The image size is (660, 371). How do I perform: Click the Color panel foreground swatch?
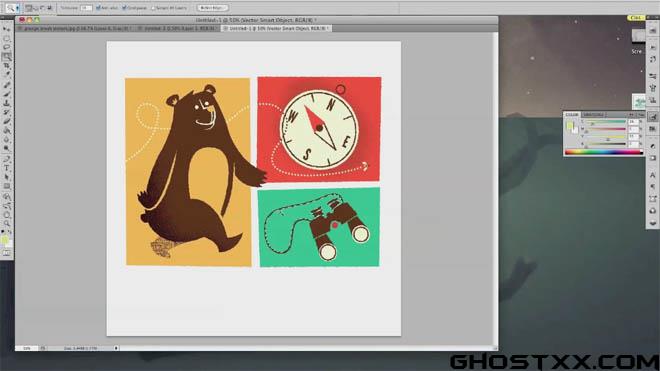570,125
